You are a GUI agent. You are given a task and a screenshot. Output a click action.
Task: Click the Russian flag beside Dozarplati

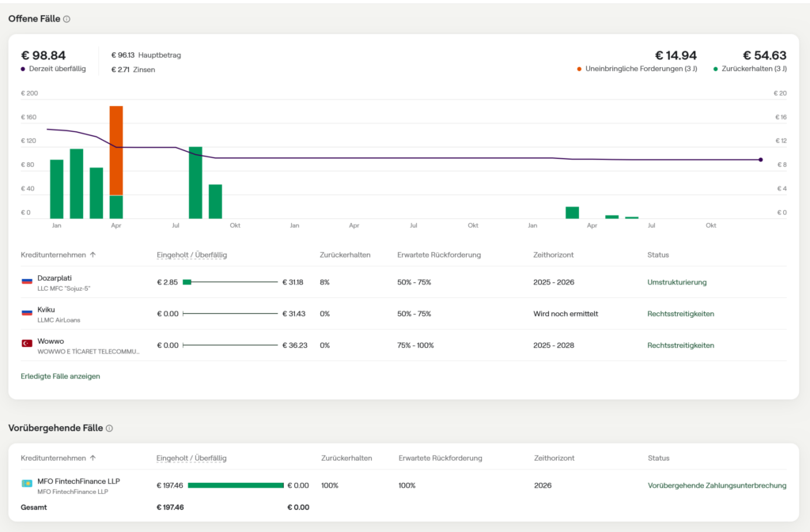27,281
